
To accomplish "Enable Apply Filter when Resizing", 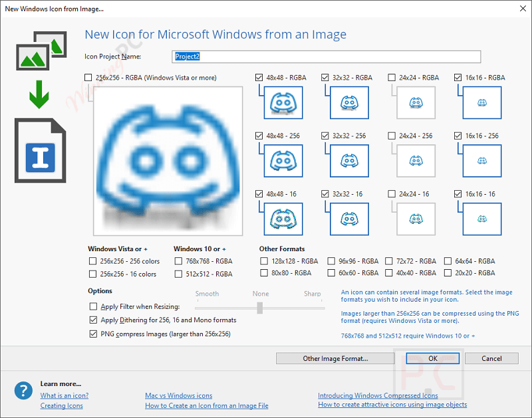I will click(93, 306).
